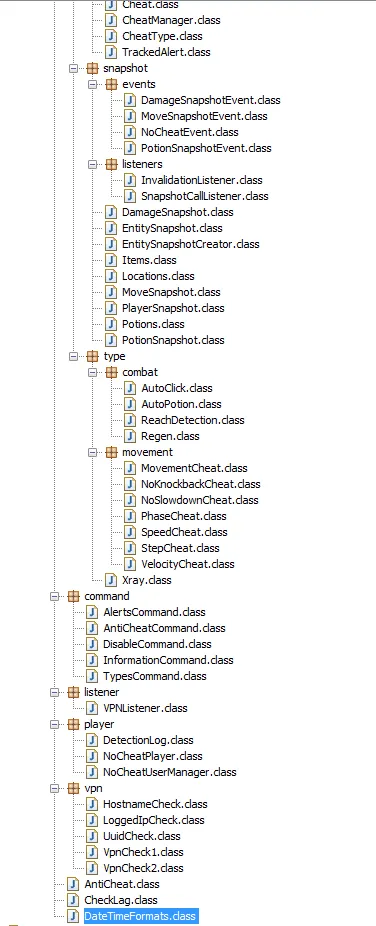This screenshot has width=376, height=926.
Task: Click the command package icon
Action: coord(73,596)
